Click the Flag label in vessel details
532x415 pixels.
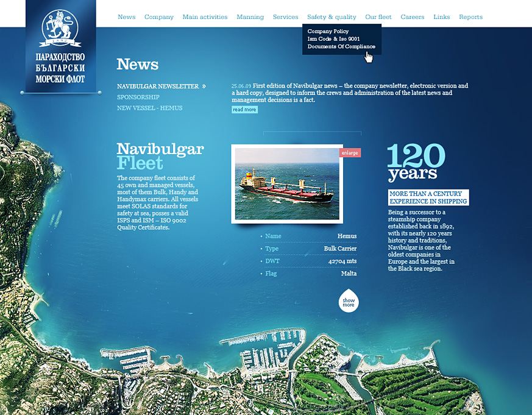271,274
